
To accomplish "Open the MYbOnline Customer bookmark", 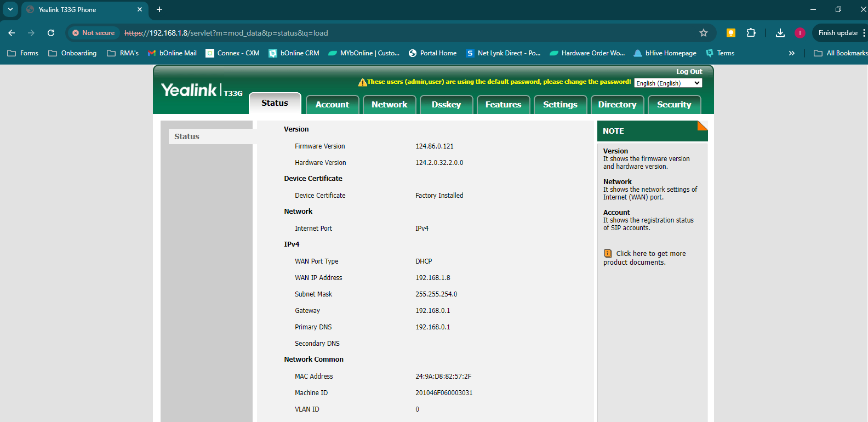I will [x=364, y=53].
